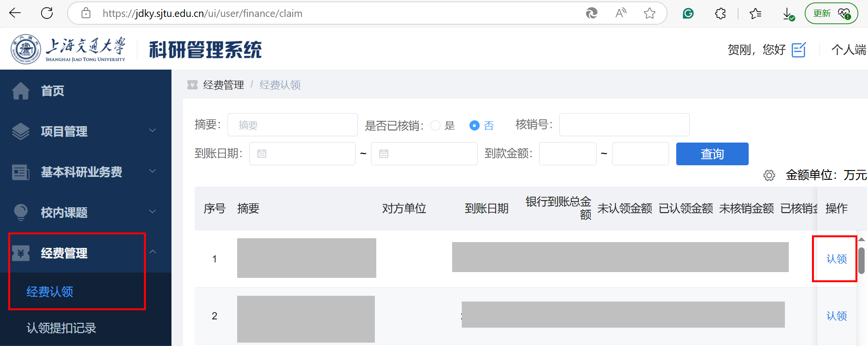The height and width of the screenshot is (346, 868).
Task: Open browser extensions puzzle icon
Action: 720,14
